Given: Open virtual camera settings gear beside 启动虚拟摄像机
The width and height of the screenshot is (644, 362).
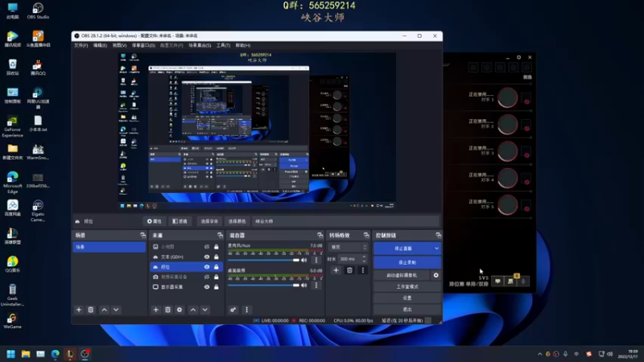Looking at the screenshot, I should [x=436, y=275].
